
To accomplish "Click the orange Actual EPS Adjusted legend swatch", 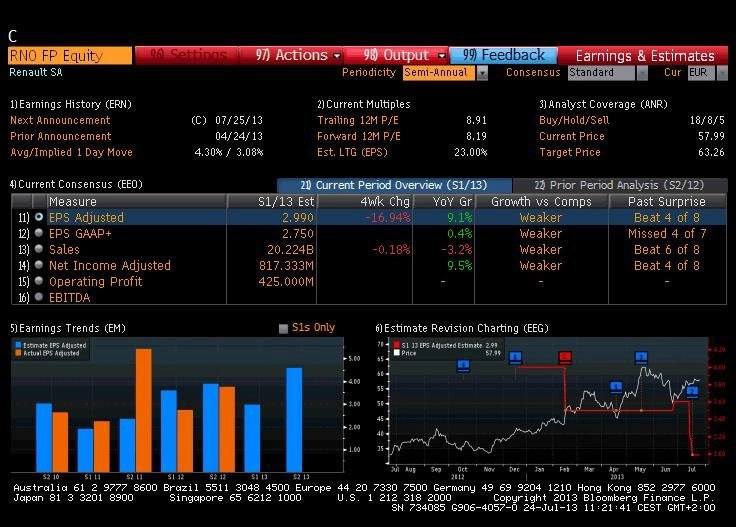I will tap(18, 353).
